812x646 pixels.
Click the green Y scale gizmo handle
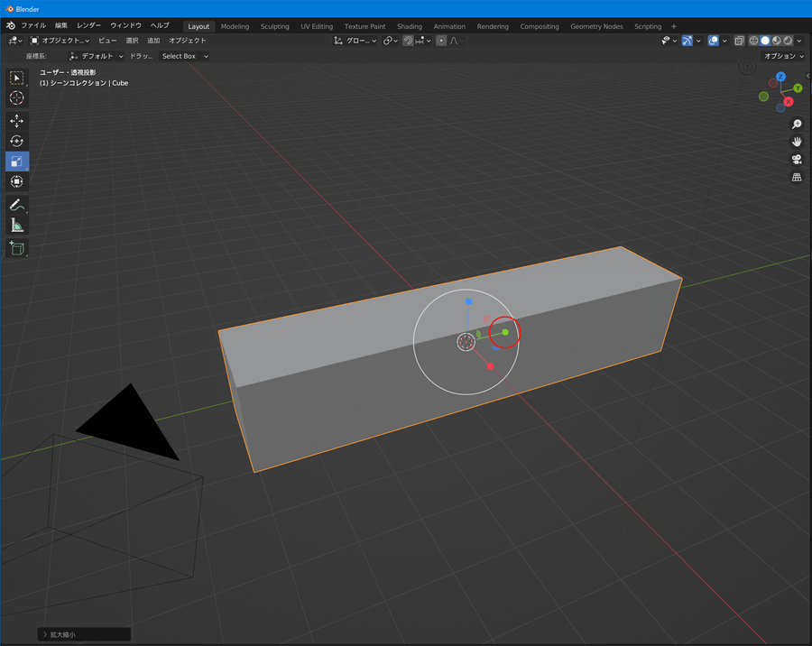505,332
